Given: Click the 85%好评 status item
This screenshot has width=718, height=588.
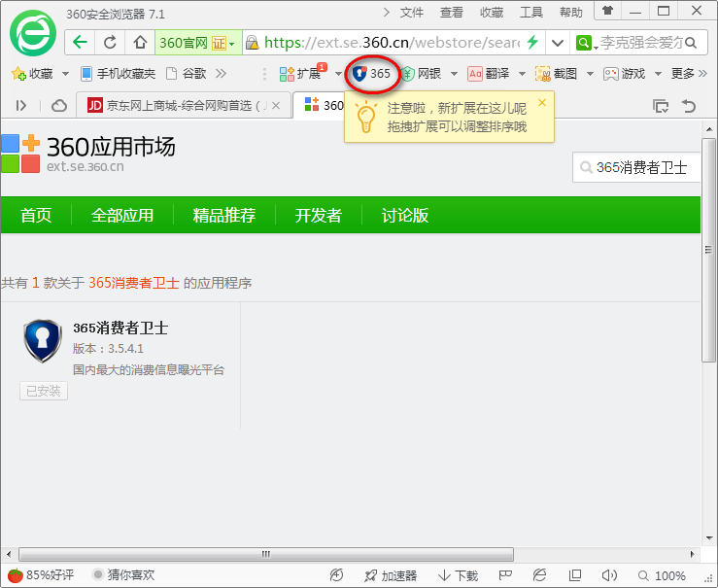Looking at the screenshot, I should (40, 574).
